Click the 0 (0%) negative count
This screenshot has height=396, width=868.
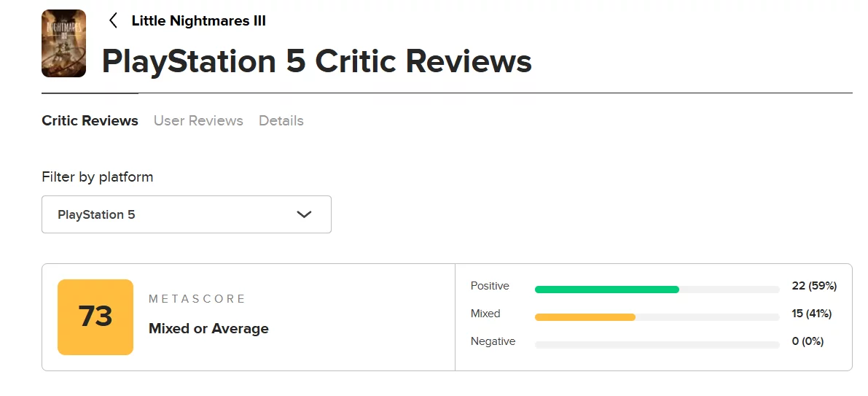(808, 341)
